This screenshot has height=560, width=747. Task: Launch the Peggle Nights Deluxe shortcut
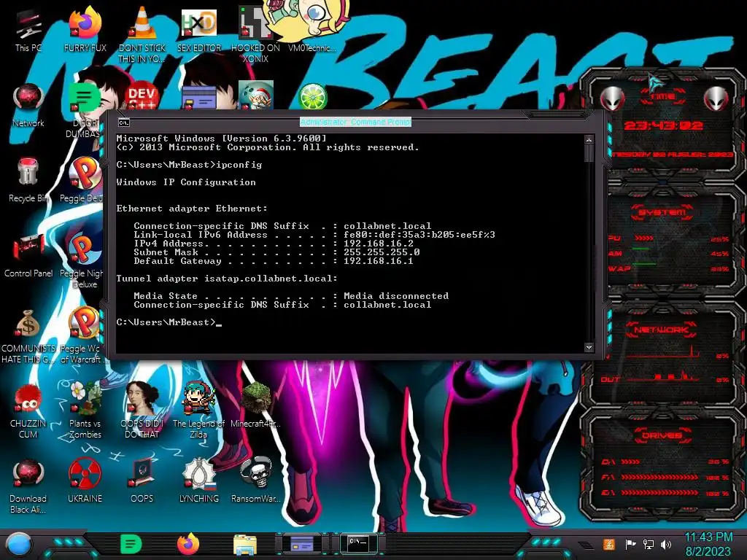[82, 260]
